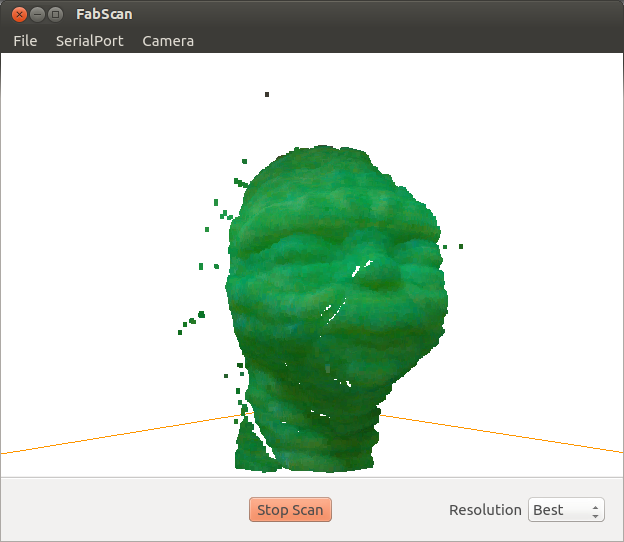Viewport: 624px width, 542px height.
Task: Pick the isolated dark point above head
Action: click(x=267, y=94)
